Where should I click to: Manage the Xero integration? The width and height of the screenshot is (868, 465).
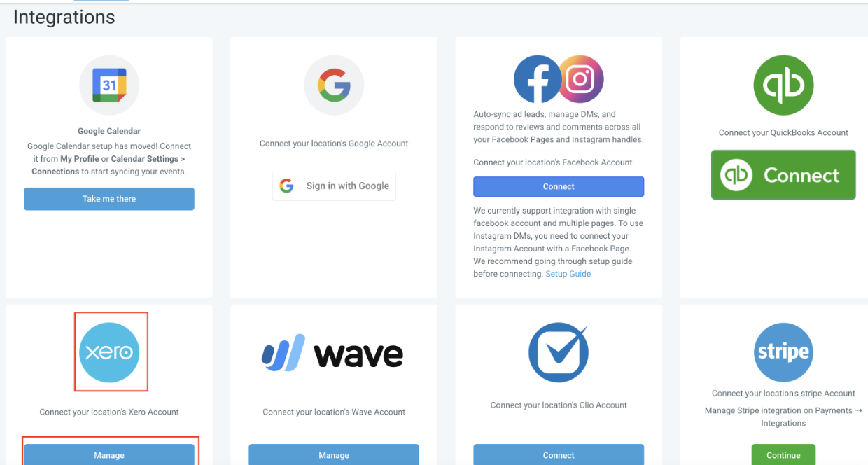pos(109,455)
